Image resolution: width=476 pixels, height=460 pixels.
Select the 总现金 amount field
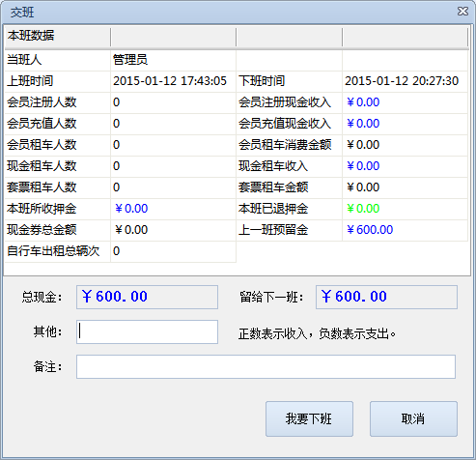[x=147, y=297]
